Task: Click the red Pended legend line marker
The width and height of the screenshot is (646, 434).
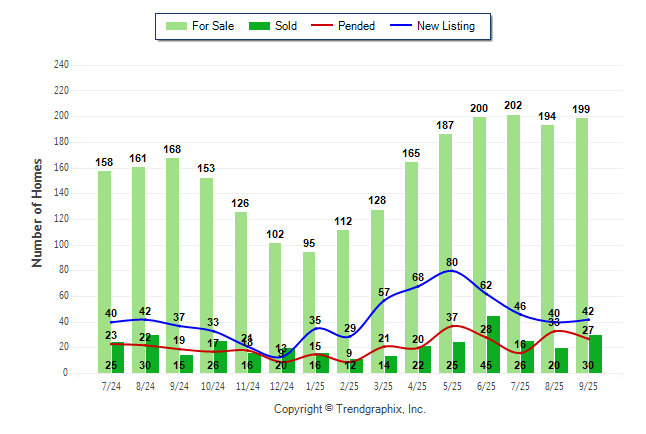Action: click(x=321, y=26)
